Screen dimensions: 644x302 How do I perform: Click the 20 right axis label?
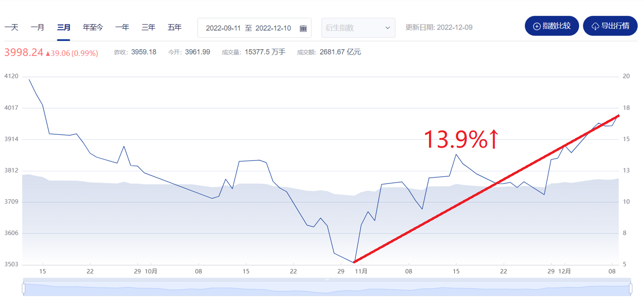coord(626,76)
